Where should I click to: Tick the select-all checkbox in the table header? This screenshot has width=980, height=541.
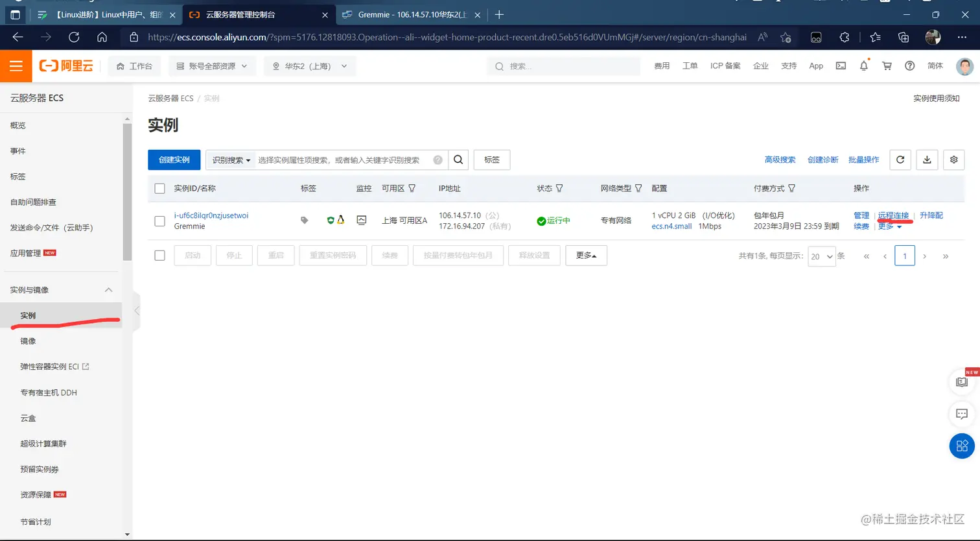[x=160, y=189]
